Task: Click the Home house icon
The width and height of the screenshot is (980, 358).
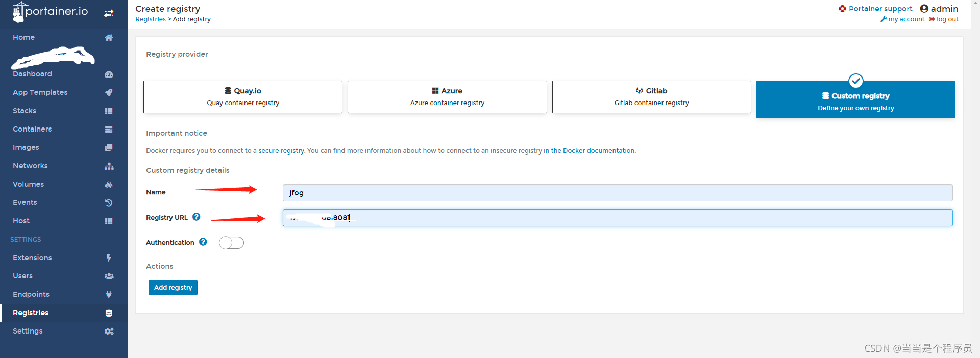Action: click(109, 37)
